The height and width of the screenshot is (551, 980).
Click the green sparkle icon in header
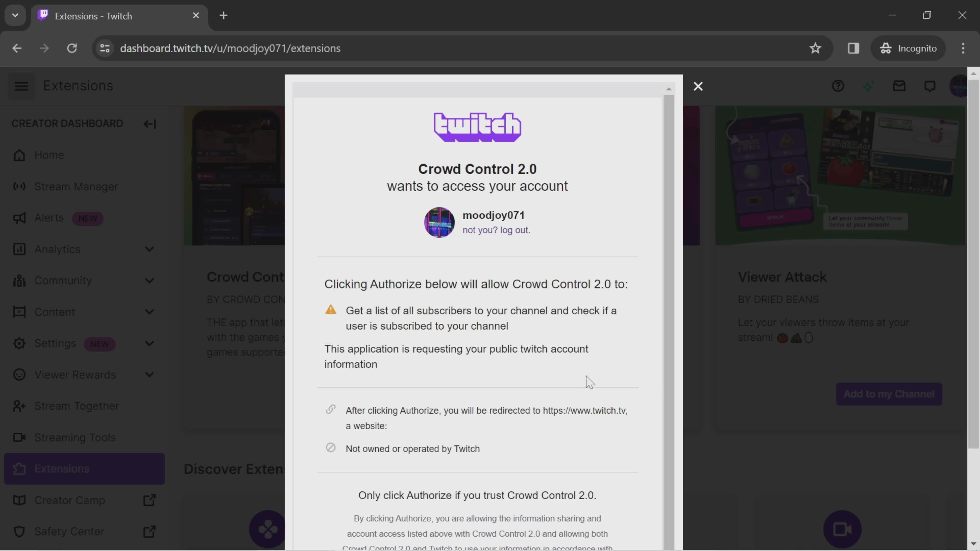click(x=868, y=86)
